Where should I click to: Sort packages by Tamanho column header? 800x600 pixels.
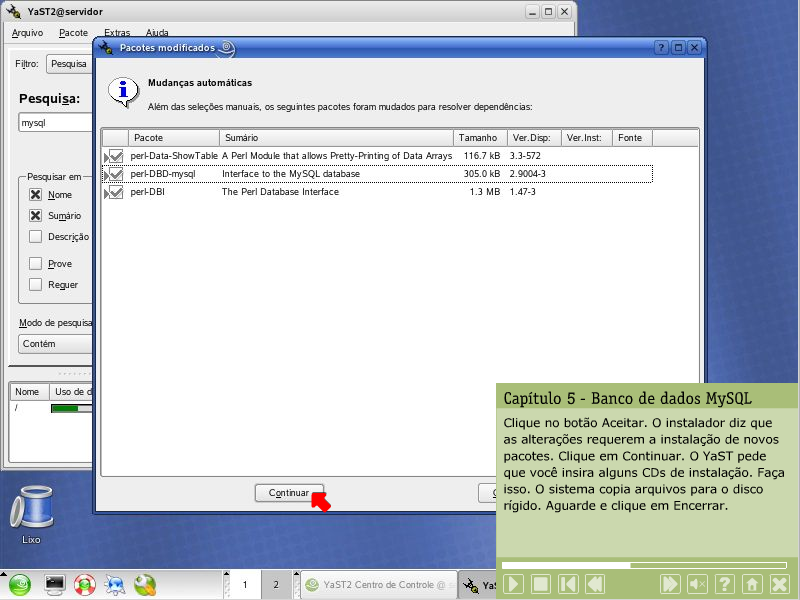[x=478, y=138]
